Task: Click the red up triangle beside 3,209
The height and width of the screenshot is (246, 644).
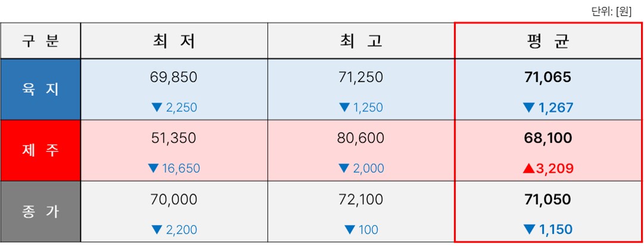Action: coord(528,169)
